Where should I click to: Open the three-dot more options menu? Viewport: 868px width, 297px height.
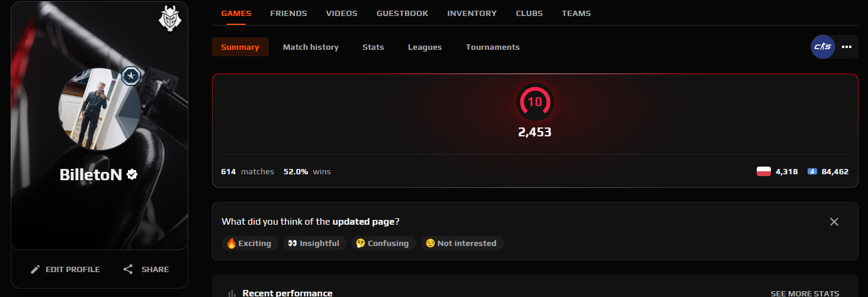846,46
